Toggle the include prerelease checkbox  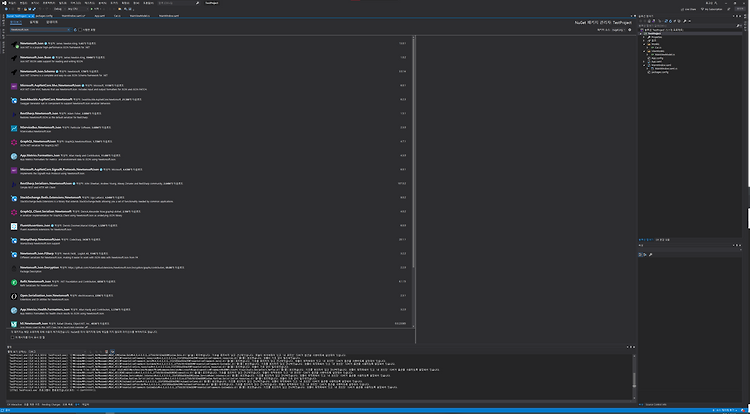coord(80,30)
